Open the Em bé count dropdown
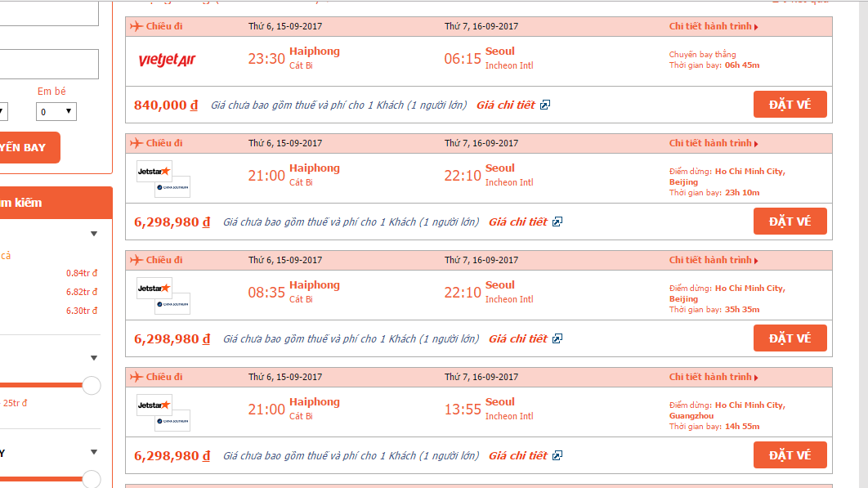The width and height of the screenshot is (868, 488). tap(56, 111)
